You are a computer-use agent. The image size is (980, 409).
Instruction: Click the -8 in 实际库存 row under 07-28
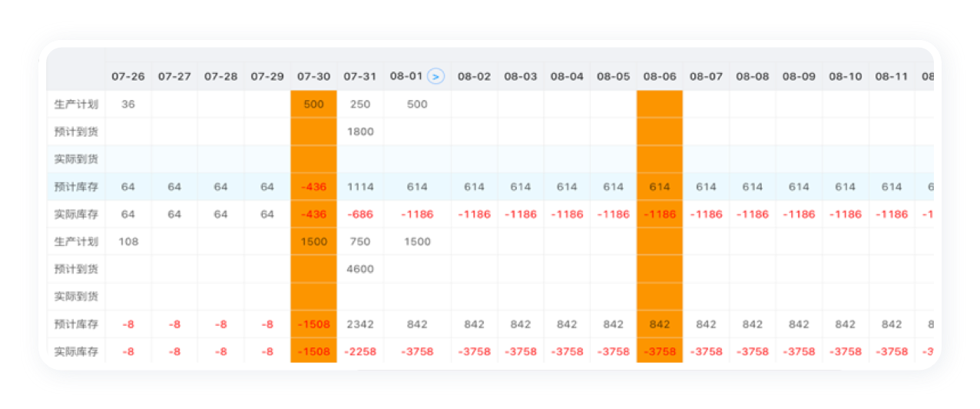coord(221,351)
